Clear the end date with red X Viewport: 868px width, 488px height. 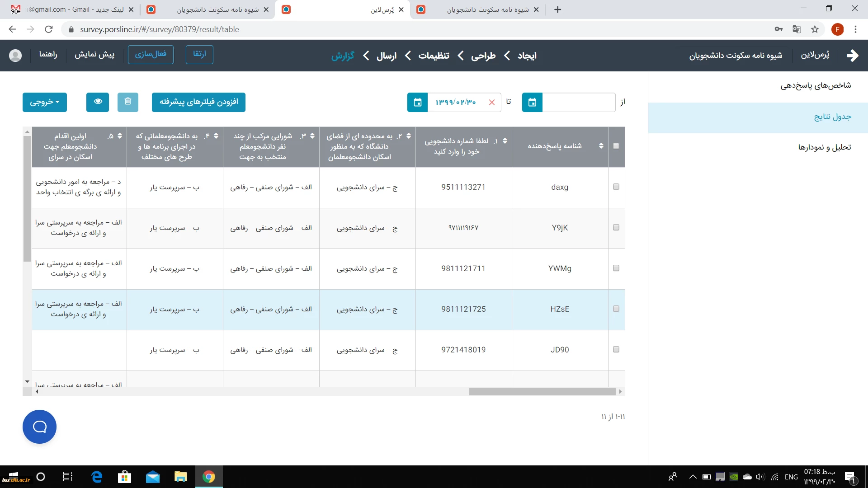pyautogui.click(x=492, y=102)
